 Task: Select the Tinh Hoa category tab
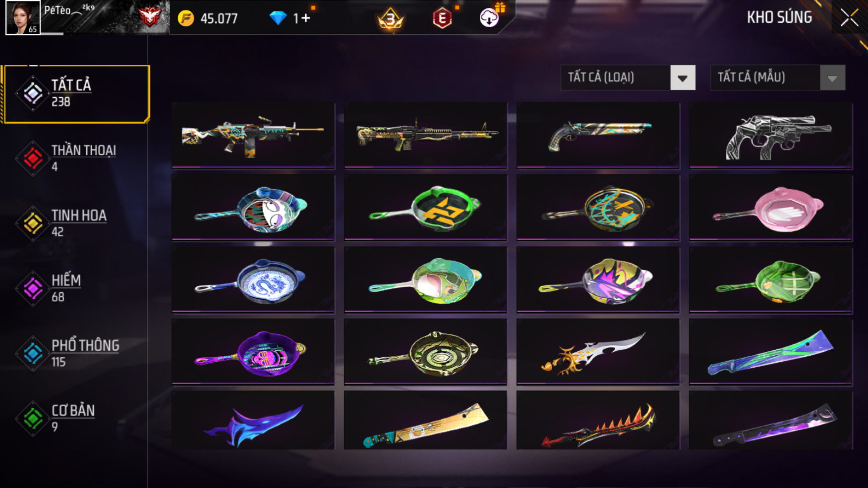click(x=74, y=223)
